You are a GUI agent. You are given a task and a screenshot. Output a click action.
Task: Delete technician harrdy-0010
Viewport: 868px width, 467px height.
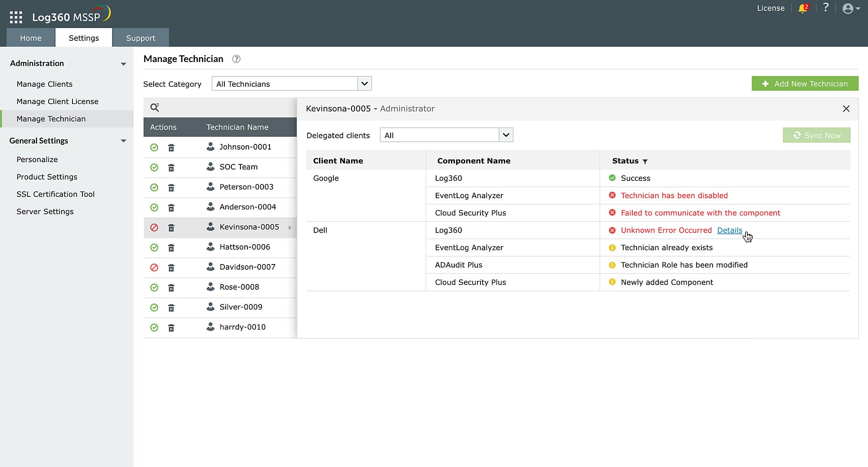point(171,327)
